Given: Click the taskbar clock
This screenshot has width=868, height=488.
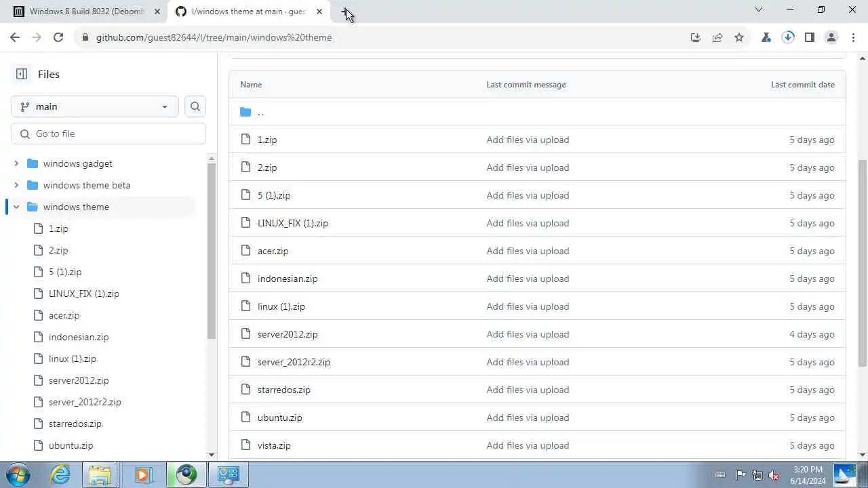Looking at the screenshot, I should pos(807,474).
